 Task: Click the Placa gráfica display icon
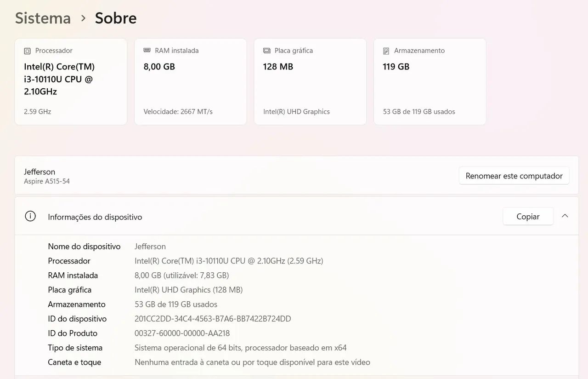tap(267, 51)
